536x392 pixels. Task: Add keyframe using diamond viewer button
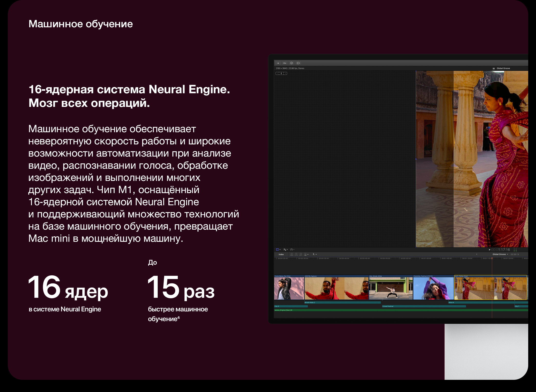(281, 73)
